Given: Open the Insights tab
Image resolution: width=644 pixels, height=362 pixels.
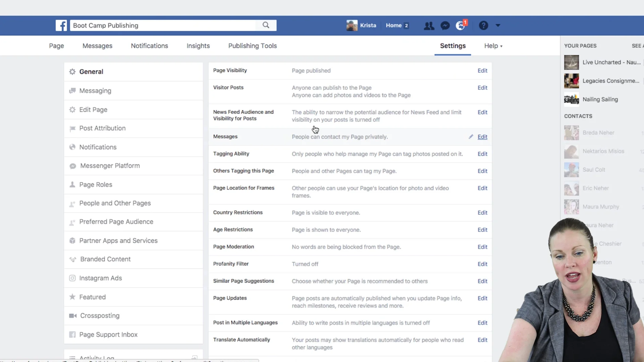Looking at the screenshot, I should pos(198,46).
